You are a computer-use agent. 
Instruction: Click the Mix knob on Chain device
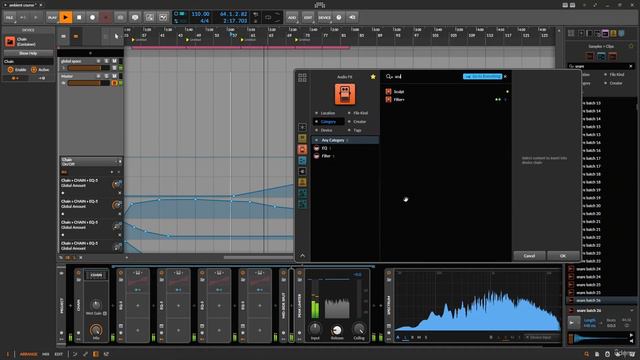(96, 329)
